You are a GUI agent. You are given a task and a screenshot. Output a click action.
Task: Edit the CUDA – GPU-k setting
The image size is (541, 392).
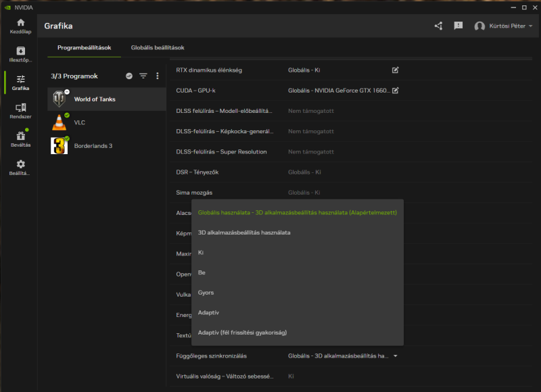396,91
